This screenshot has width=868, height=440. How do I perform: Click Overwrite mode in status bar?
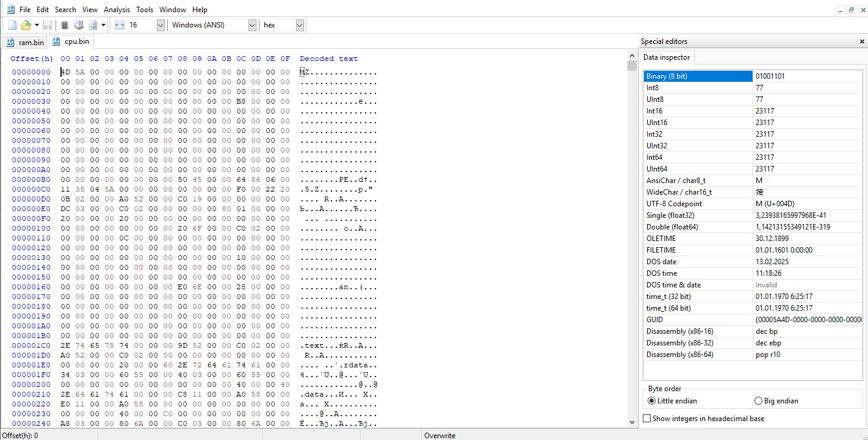tap(439, 436)
